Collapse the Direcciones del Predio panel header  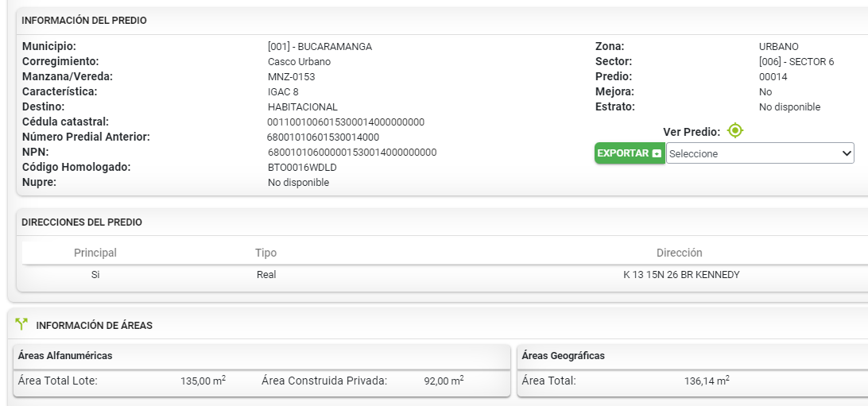82,222
